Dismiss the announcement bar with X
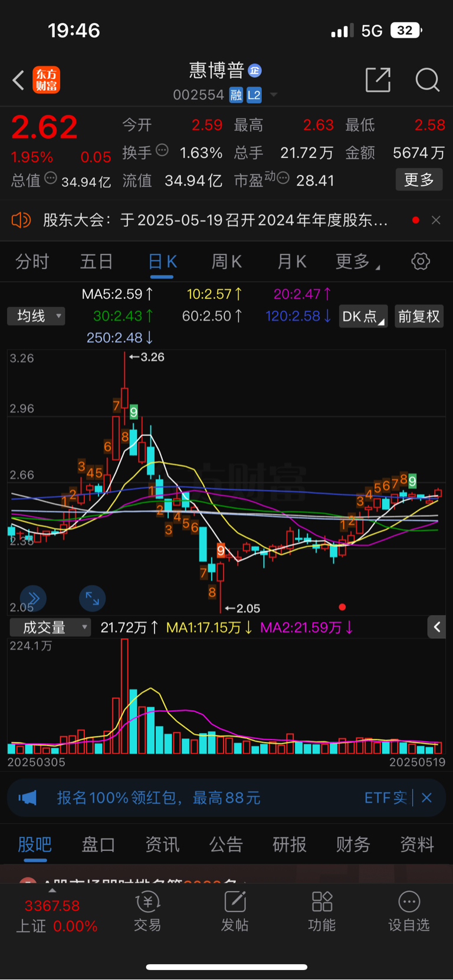The width and height of the screenshot is (453, 980). [x=436, y=220]
